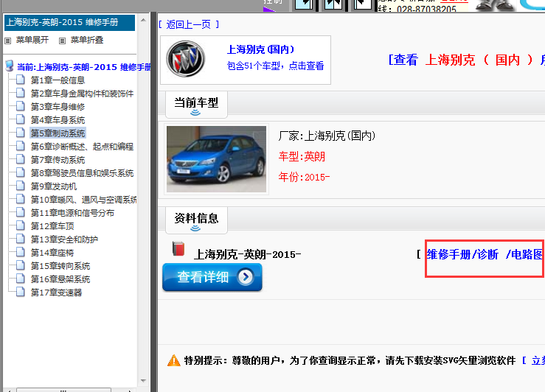
Task: Open the 维修手册/诊断 /电路图 link
Action: (485, 254)
